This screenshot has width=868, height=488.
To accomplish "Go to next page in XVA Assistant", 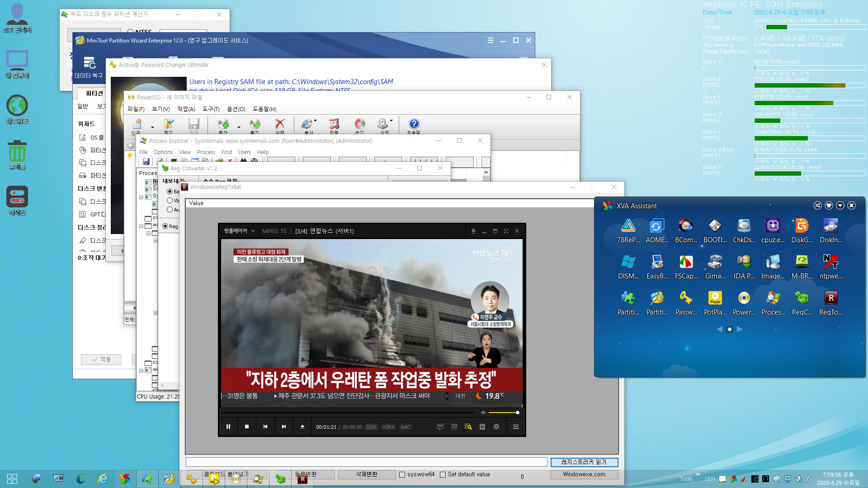I will [740, 329].
